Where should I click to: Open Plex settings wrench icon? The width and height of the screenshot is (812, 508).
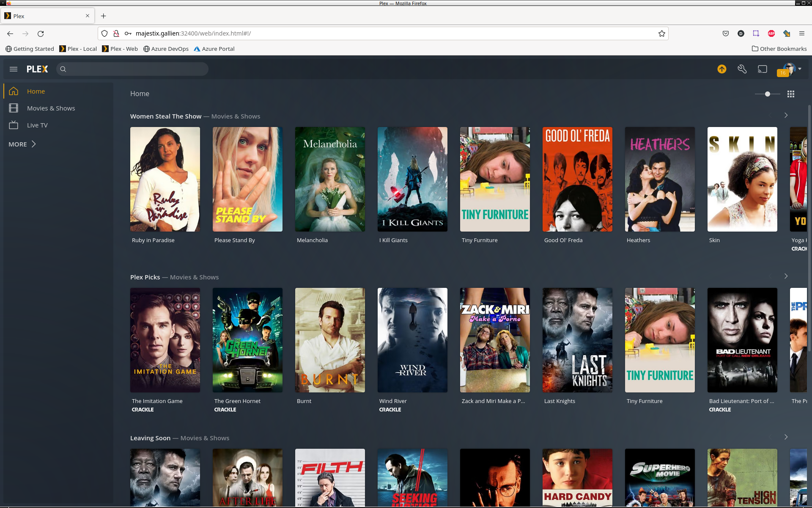[x=742, y=69]
